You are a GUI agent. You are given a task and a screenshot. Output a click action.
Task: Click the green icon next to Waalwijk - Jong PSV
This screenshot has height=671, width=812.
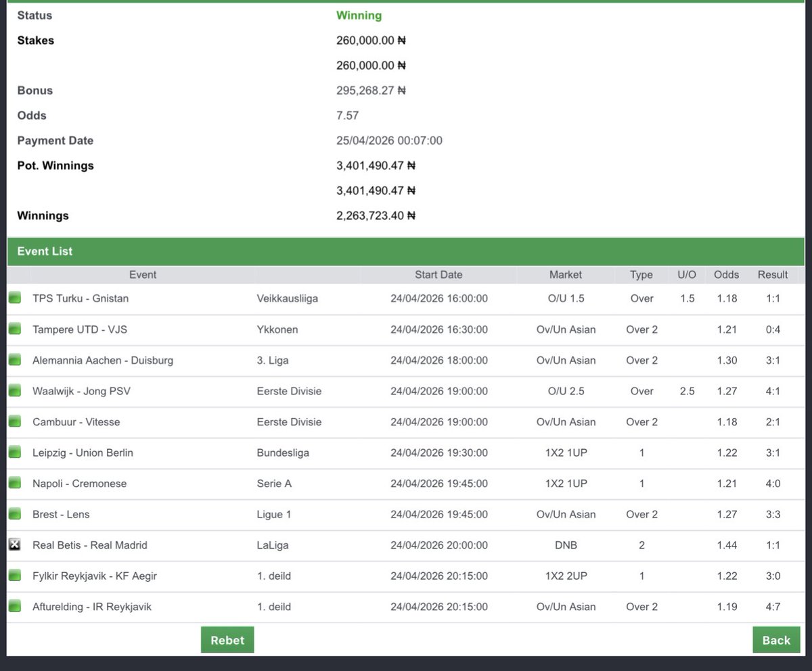click(x=14, y=390)
